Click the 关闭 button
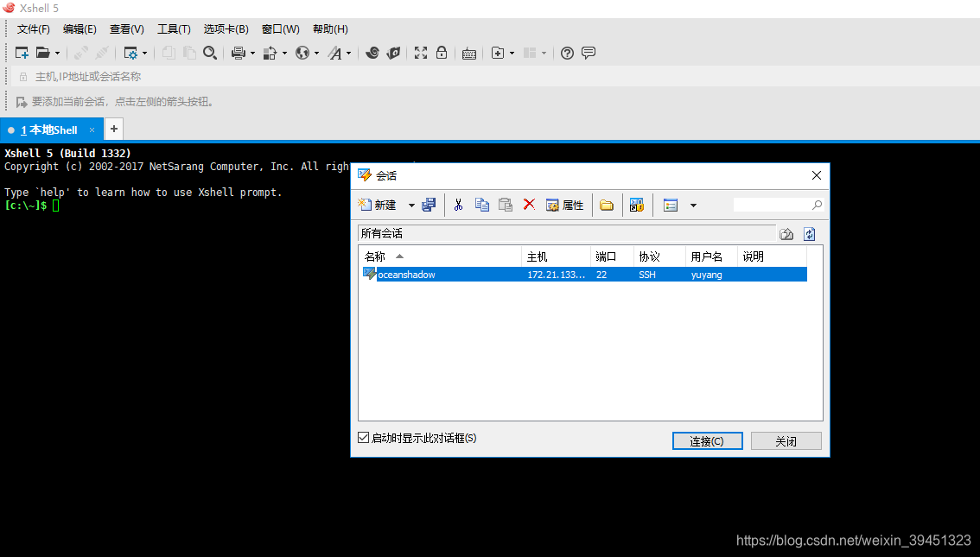This screenshot has width=980, height=557. click(x=786, y=441)
